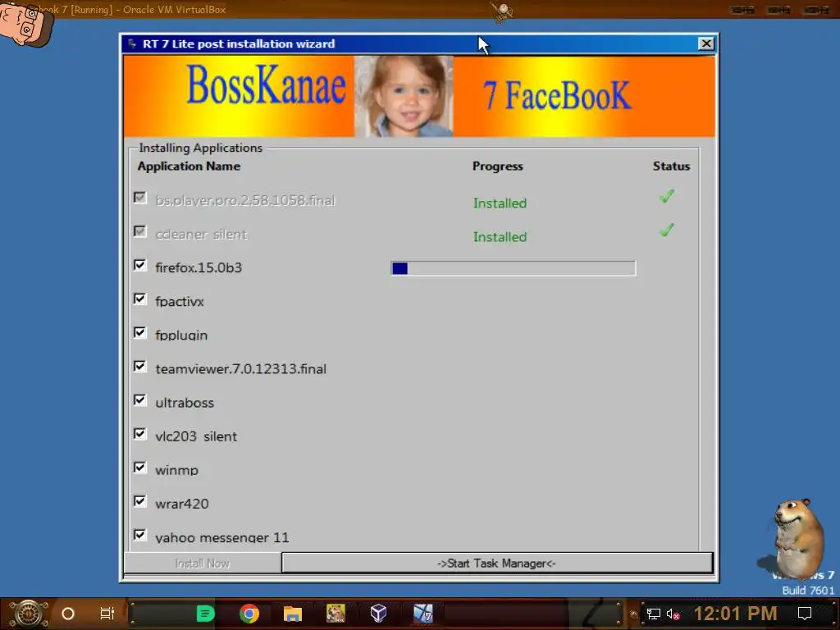Toggle the firefox.15.0b3 checkbox

(x=139, y=265)
